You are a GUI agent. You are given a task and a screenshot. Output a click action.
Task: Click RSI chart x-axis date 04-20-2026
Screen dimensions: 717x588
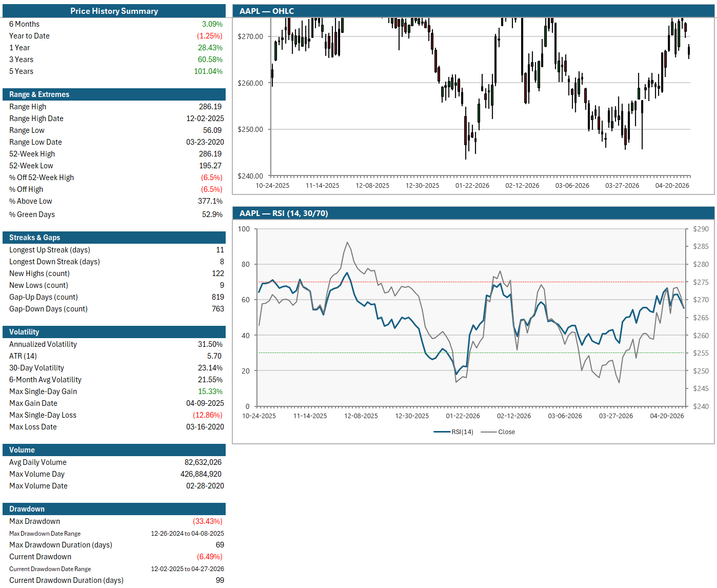point(667,416)
